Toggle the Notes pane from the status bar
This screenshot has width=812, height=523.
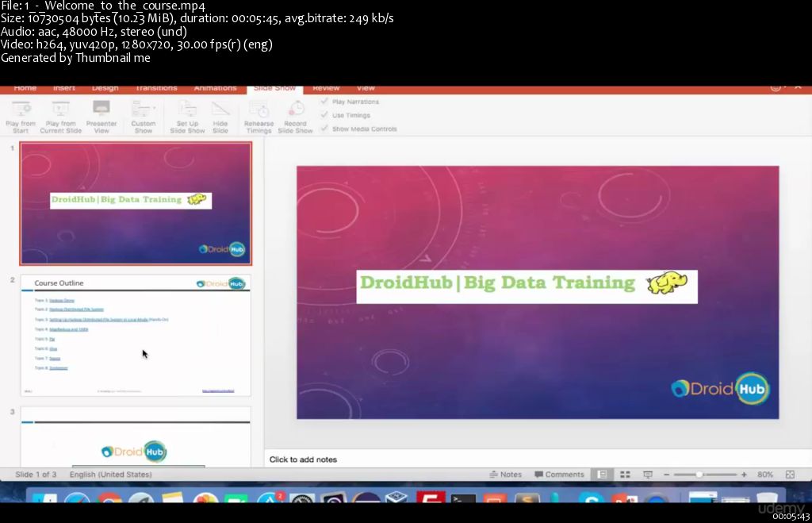pyautogui.click(x=505, y=475)
